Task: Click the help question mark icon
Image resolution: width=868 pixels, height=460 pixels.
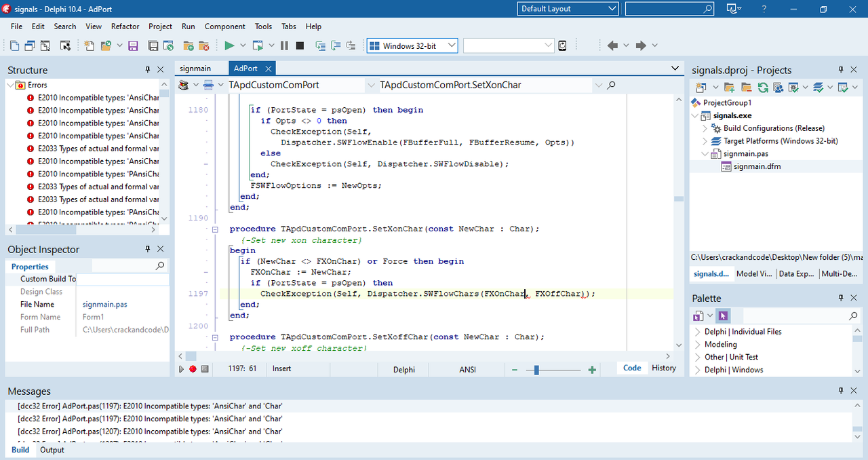Action: click(765, 9)
